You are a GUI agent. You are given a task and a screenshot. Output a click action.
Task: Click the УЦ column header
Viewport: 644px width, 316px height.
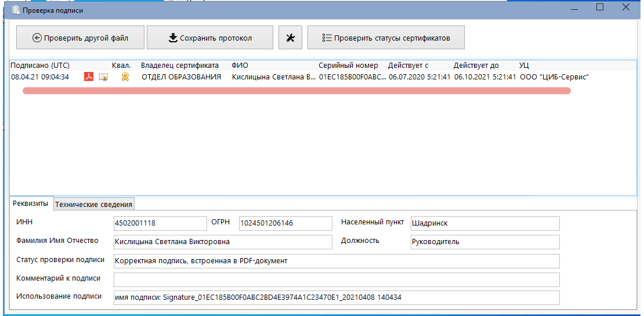[x=524, y=66]
